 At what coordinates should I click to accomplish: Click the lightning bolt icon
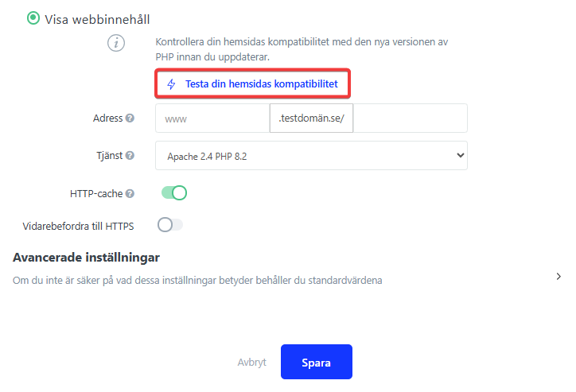coord(171,83)
